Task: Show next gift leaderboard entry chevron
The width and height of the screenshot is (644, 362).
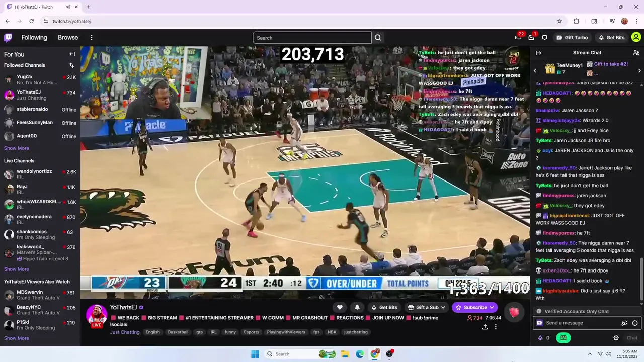Action: 639,71
